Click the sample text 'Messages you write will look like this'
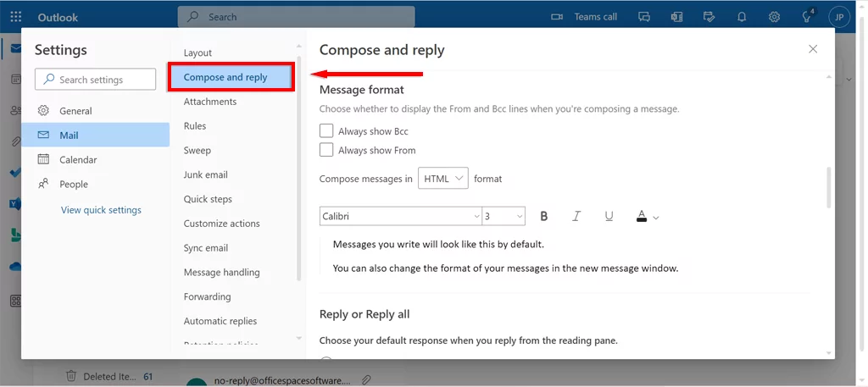 click(438, 244)
